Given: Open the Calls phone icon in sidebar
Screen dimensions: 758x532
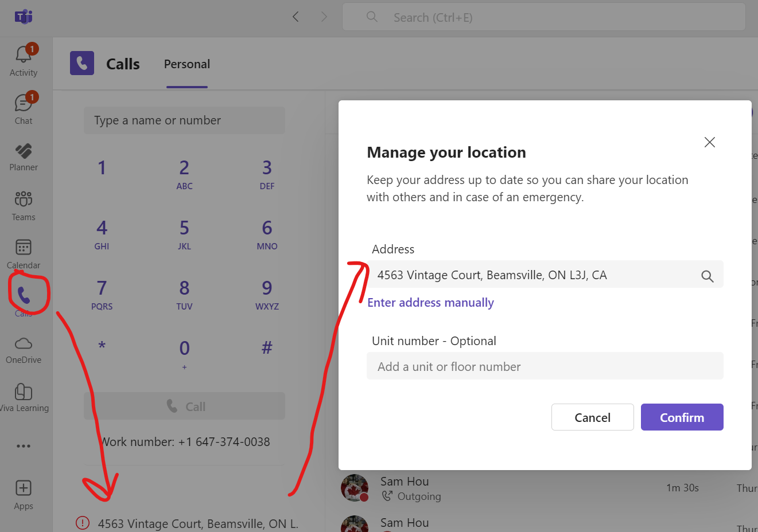Looking at the screenshot, I should [x=24, y=296].
